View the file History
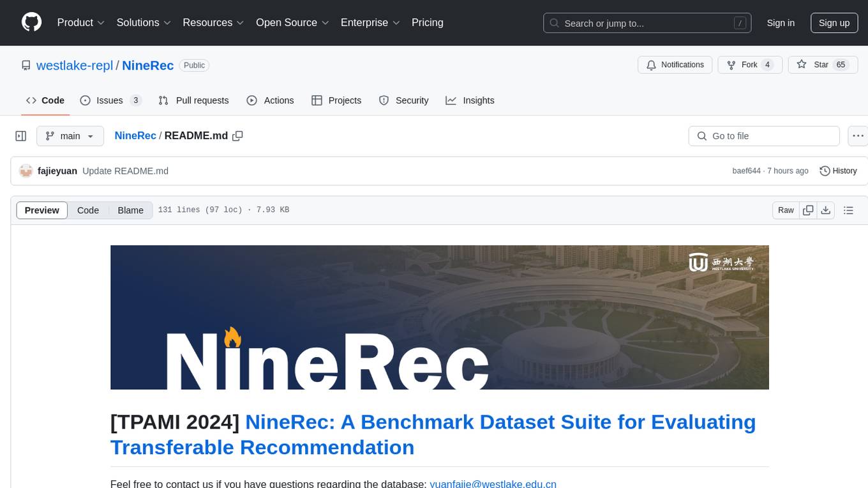 (838, 171)
